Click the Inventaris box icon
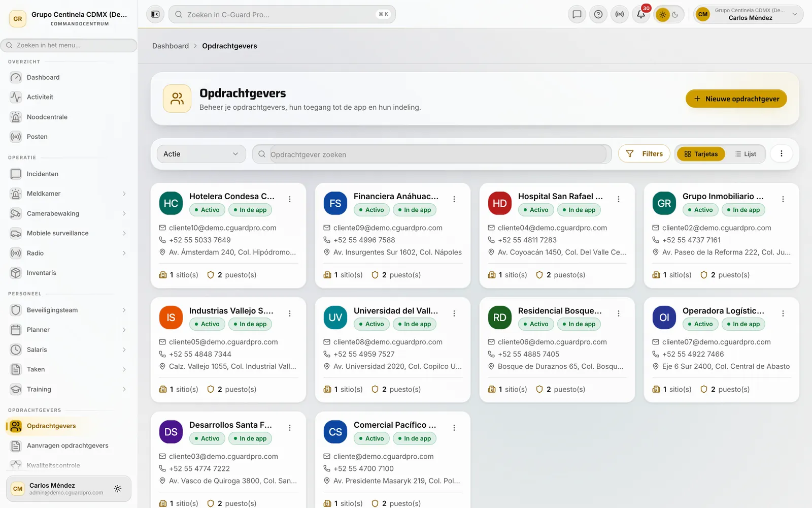812x508 pixels. pyautogui.click(x=16, y=273)
